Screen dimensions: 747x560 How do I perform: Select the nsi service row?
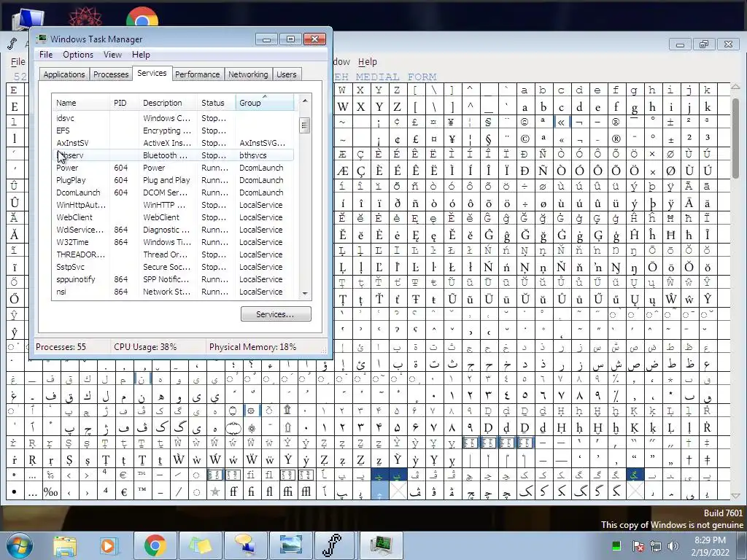(x=172, y=292)
